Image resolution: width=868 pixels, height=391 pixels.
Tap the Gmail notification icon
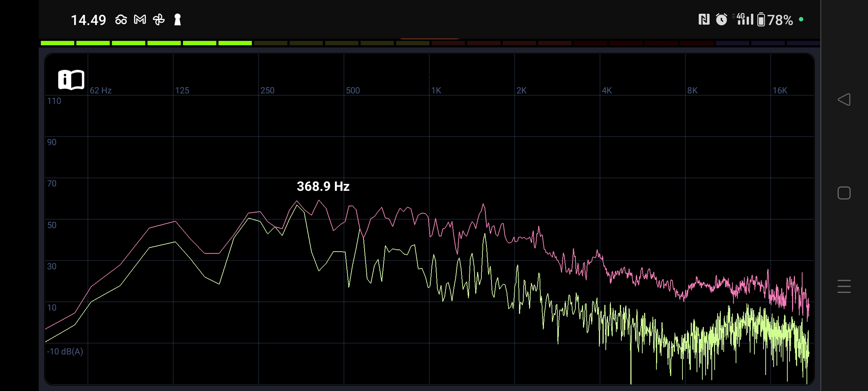[x=140, y=20]
